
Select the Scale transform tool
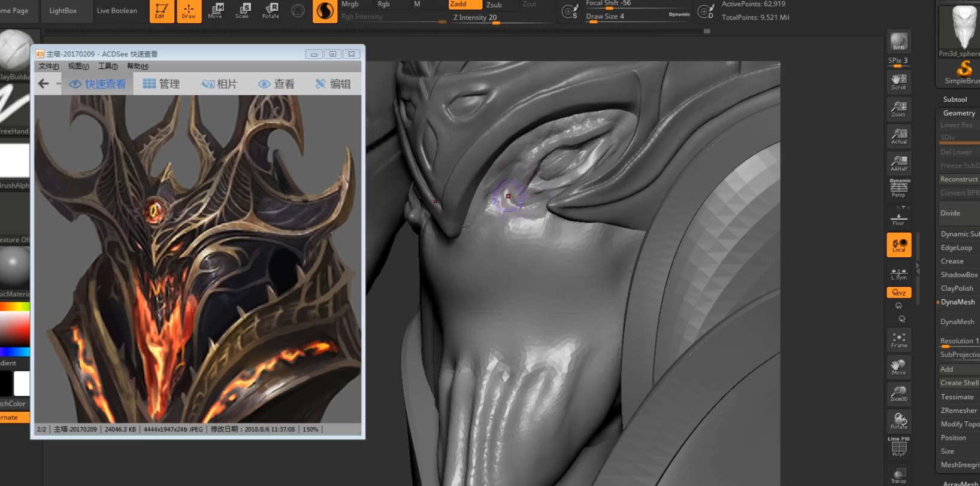click(x=242, y=11)
